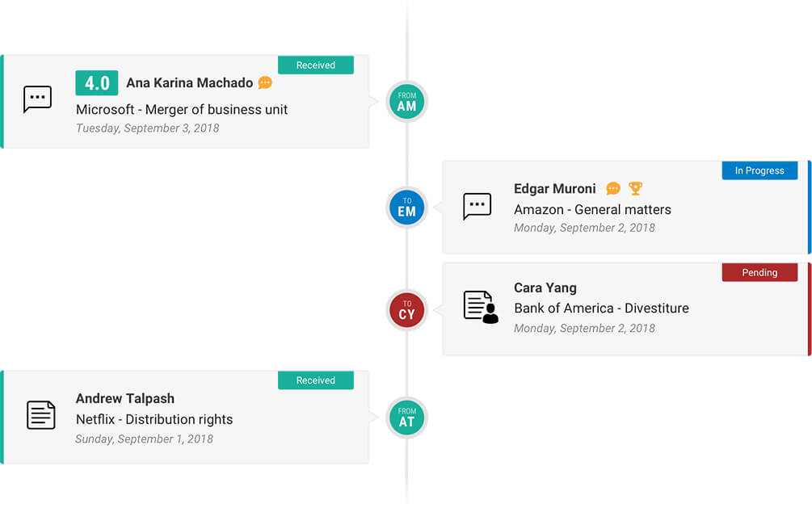812x508 pixels.
Task: Select 'Amazon - General matters'
Action: (x=592, y=210)
